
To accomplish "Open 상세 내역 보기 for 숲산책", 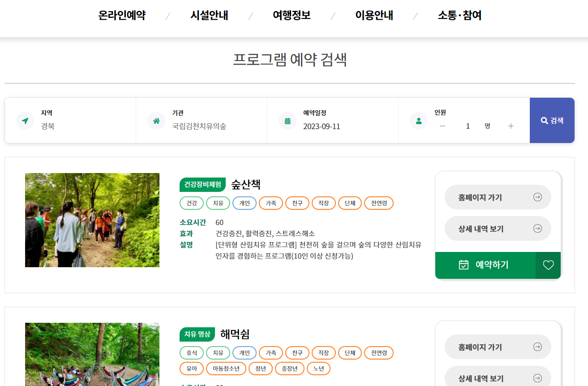I will click(498, 229).
